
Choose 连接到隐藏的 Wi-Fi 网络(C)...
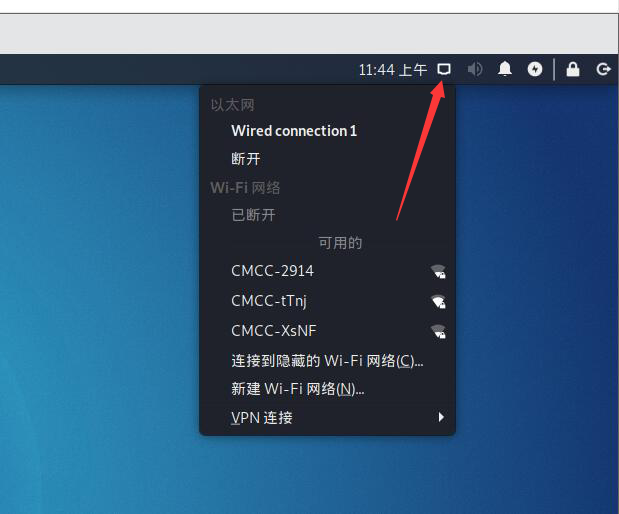(328, 361)
